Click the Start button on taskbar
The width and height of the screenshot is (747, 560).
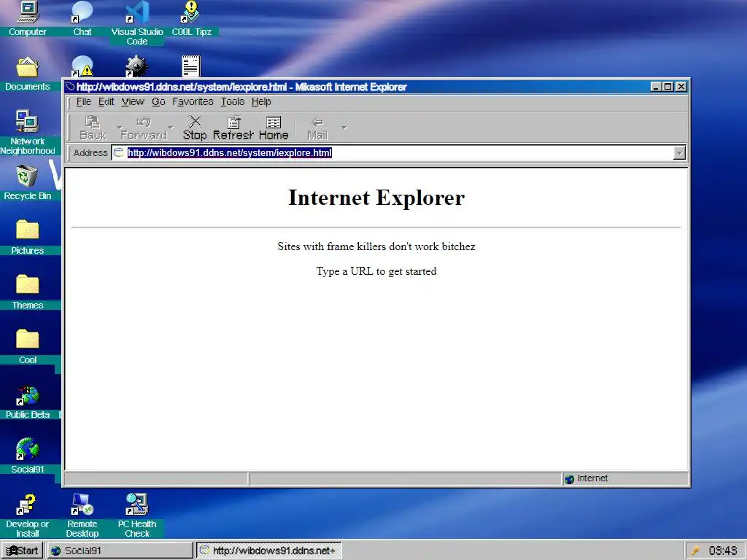(x=22, y=551)
